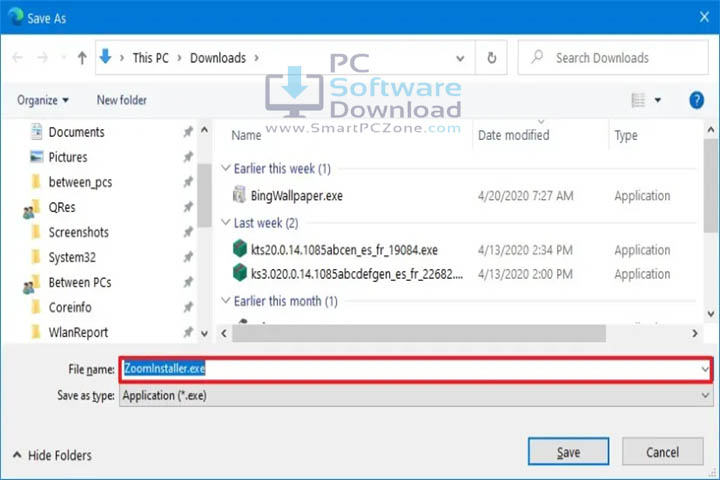Select the BingWallpaper.exe file icon

pyautogui.click(x=239, y=195)
